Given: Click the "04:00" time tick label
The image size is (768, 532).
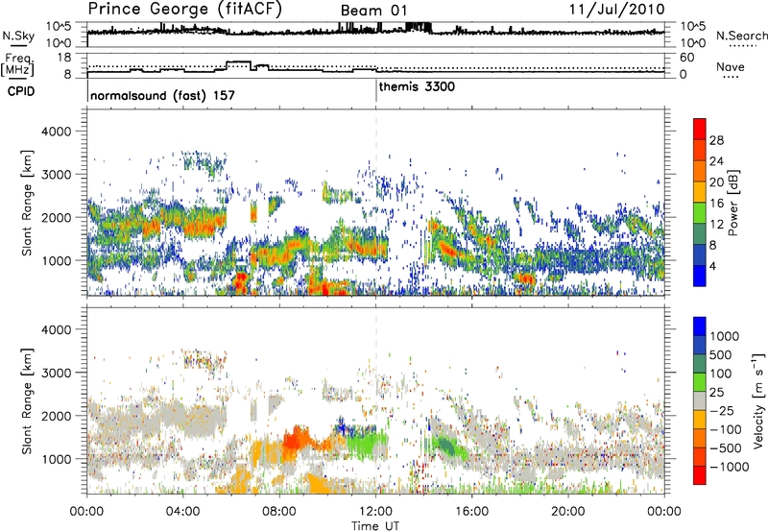Looking at the screenshot, I should (182, 512).
